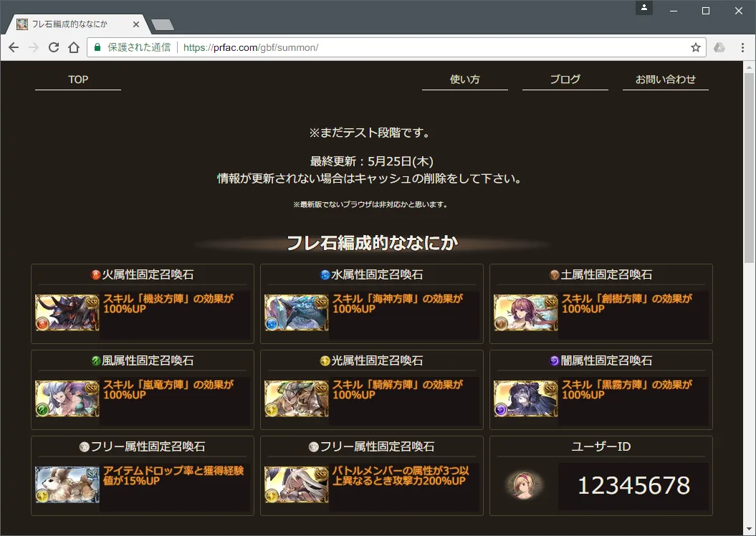
Task: Click the fire attribute summon stone thumbnail
Action: tap(67, 313)
